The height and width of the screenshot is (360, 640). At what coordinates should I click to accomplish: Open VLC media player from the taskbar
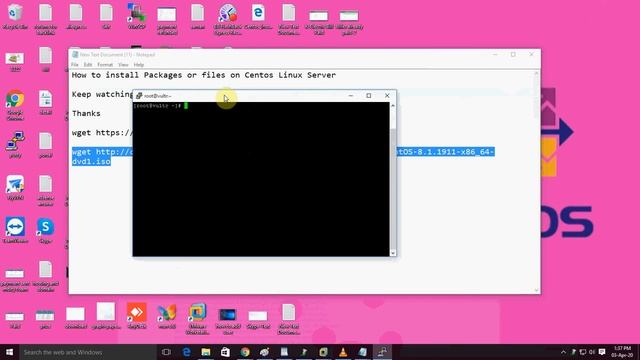pos(343,352)
